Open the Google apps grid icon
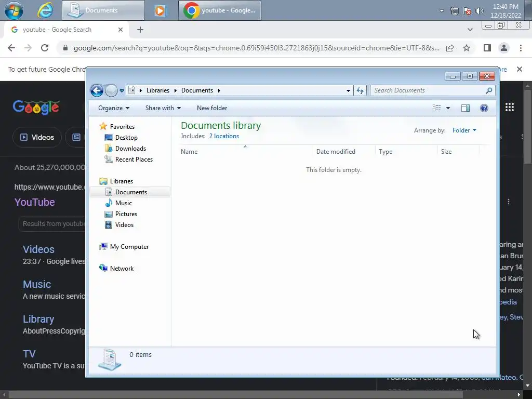 509,107
